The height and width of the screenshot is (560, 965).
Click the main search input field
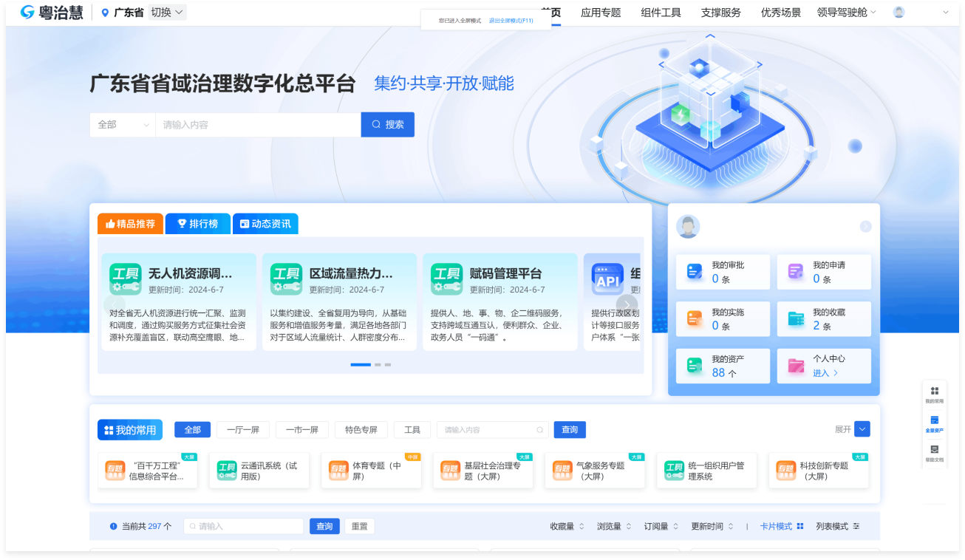coord(257,125)
